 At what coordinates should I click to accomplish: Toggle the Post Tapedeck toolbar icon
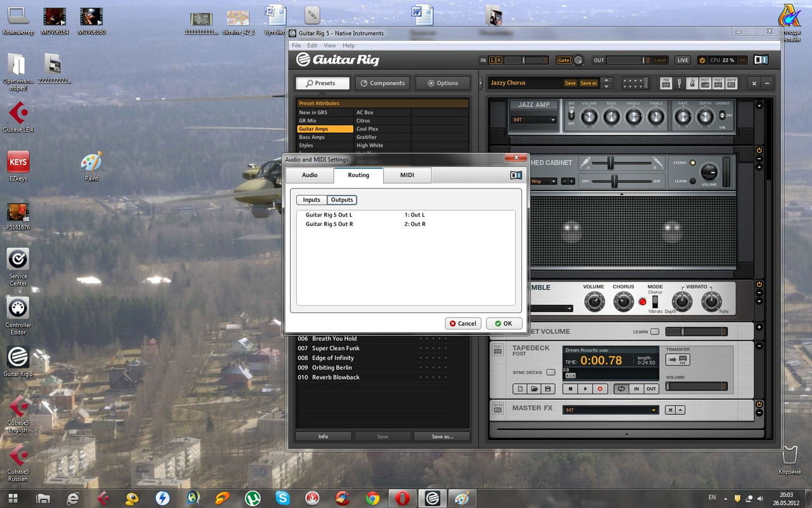coord(719,83)
